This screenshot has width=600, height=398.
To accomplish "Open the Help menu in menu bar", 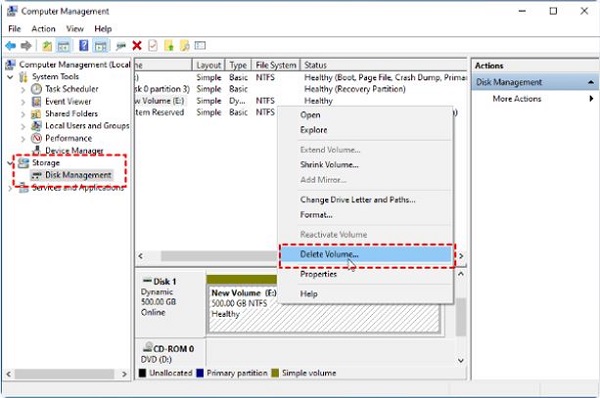I will [103, 29].
